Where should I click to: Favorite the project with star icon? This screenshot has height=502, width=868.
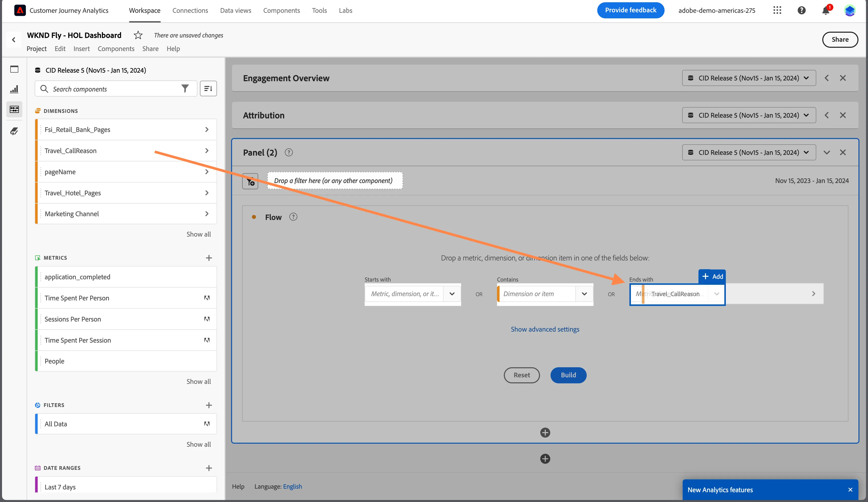(138, 35)
